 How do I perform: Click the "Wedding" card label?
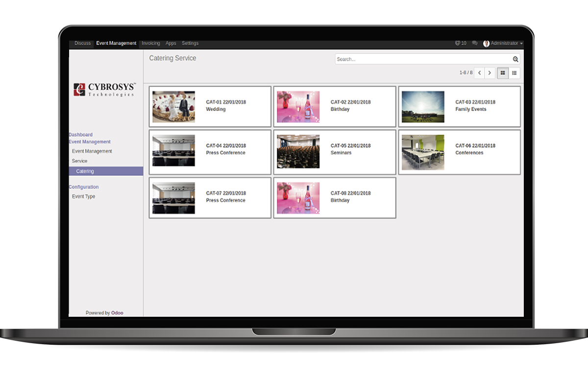coord(216,110)
